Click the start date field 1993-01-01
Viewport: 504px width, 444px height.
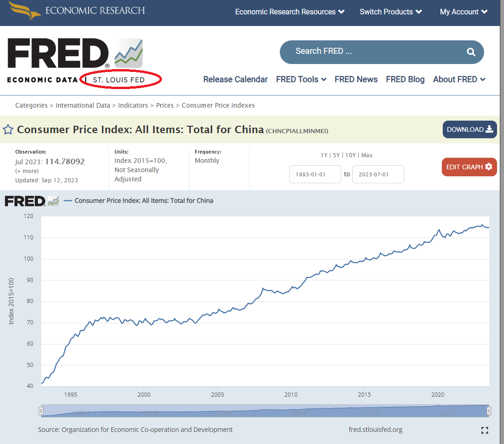[x=315, y=174]
